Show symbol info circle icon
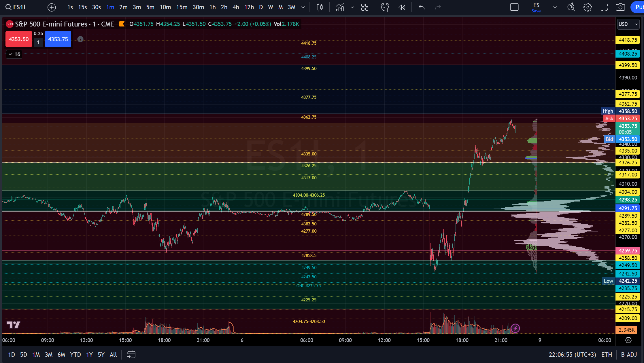Image resolution: width=644 pixels, height=363 pixels. [80, 39]
